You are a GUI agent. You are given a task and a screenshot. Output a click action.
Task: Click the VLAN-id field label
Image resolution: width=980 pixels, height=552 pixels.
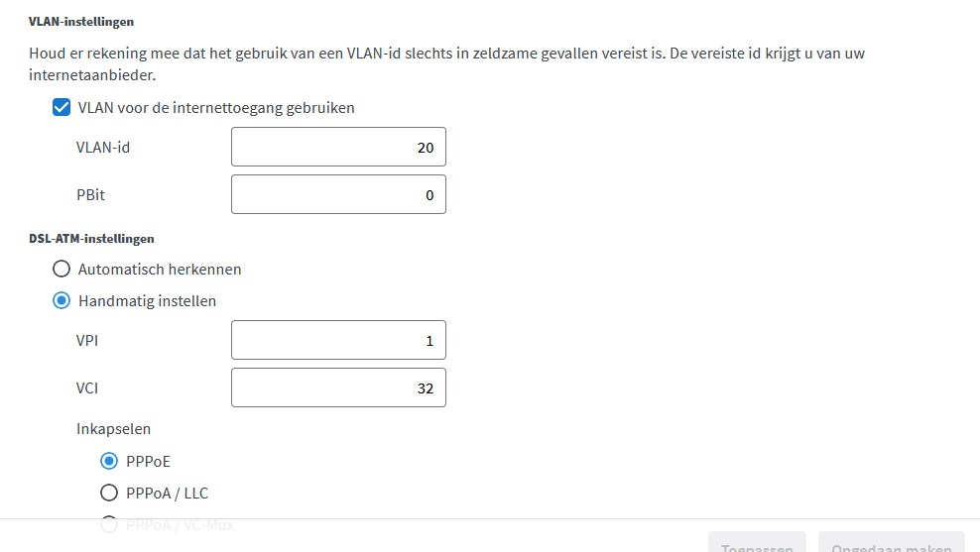103,148
